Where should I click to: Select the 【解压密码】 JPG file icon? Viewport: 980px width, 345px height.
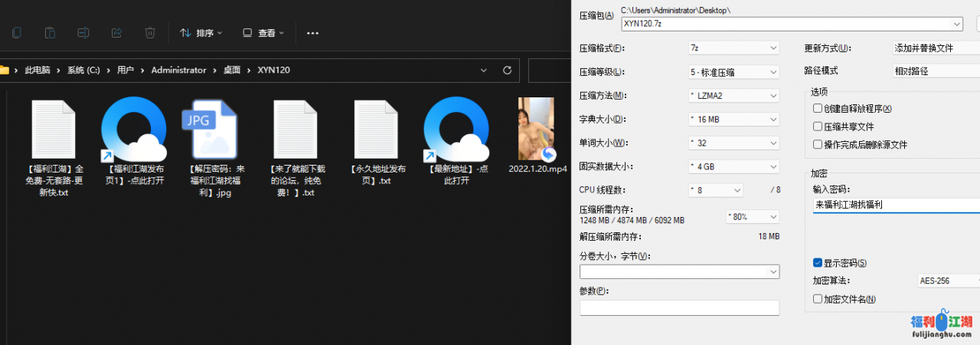[210, 130]
